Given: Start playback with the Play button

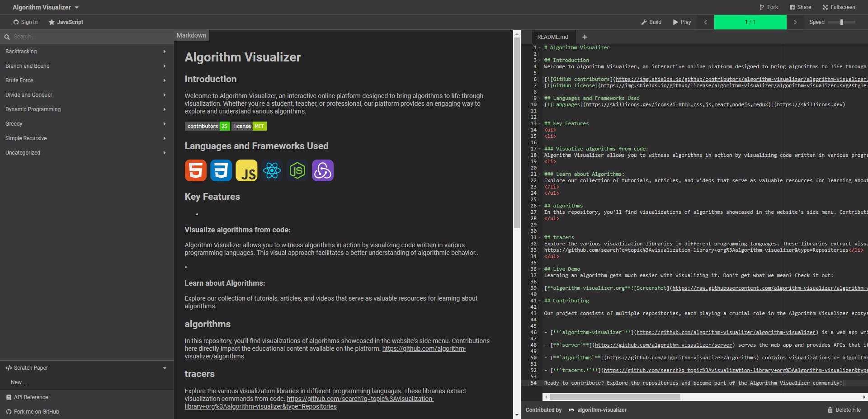Looking at the screenshot, I should pos(682,22).
